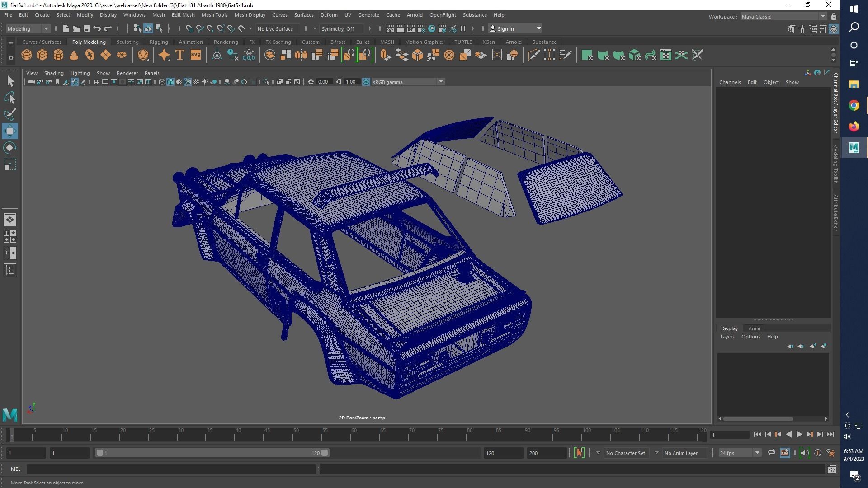Click the current frame input field
The width and height of the screenshot is (868, 488).
click(729, 435)
